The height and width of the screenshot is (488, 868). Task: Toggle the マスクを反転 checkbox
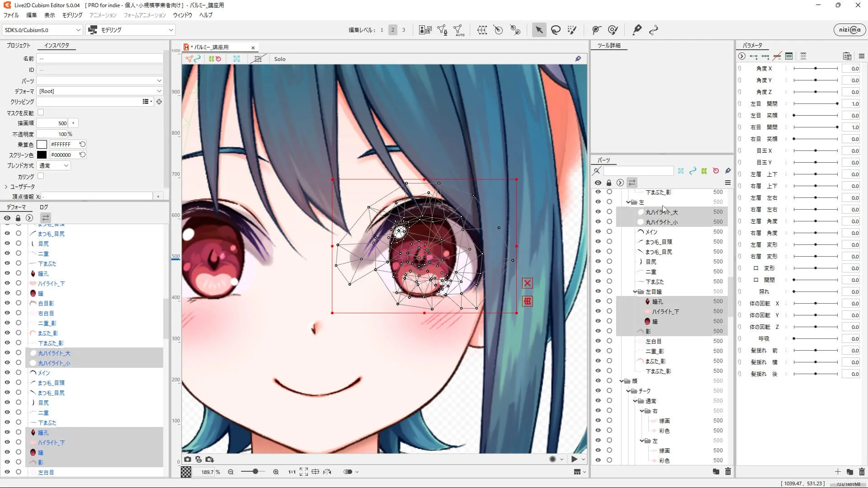pyautogui.click(x=41, y=112)
